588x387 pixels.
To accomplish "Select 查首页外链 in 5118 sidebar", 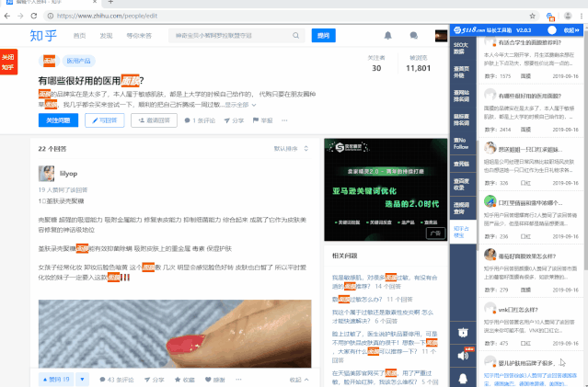I will (463, 72).
